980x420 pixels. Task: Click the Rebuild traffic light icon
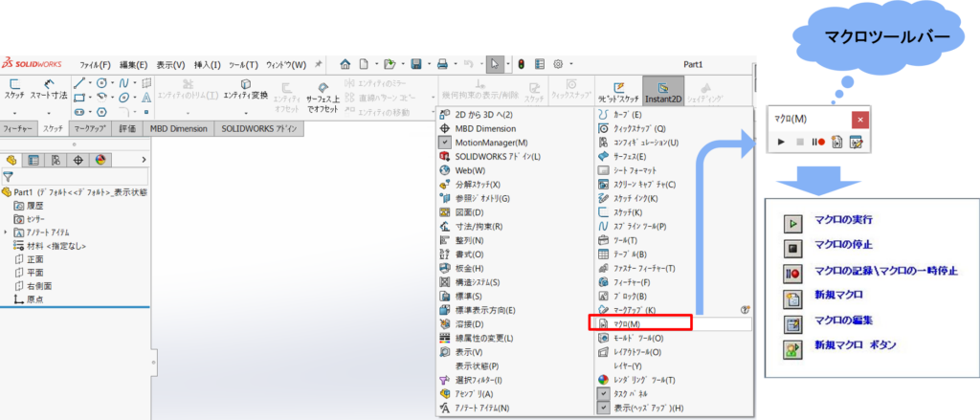click(522, 64)
